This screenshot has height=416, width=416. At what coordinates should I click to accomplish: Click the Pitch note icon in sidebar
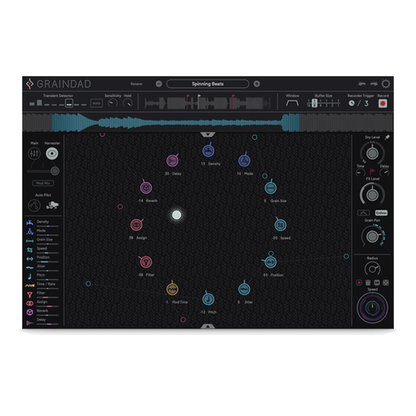[30, 276]
